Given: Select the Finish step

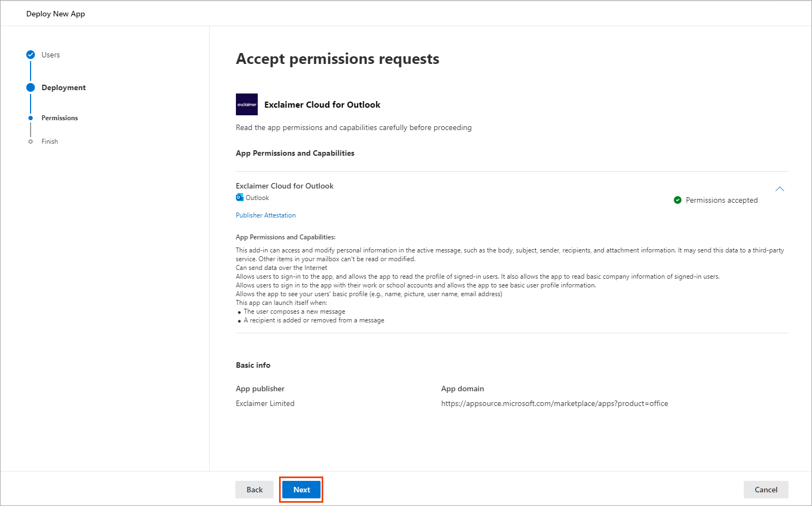Looking at the screenshot, I should pyautogui.click(x=50, y=142).
